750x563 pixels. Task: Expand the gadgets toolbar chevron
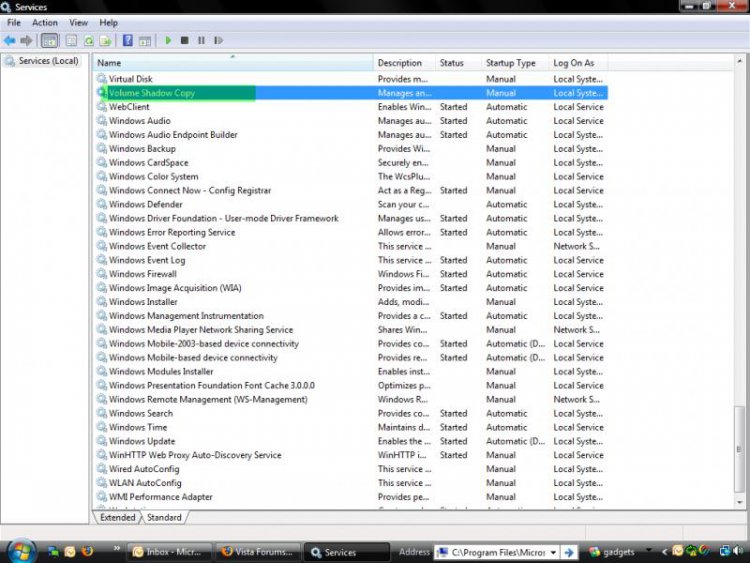tap(649, 550)
